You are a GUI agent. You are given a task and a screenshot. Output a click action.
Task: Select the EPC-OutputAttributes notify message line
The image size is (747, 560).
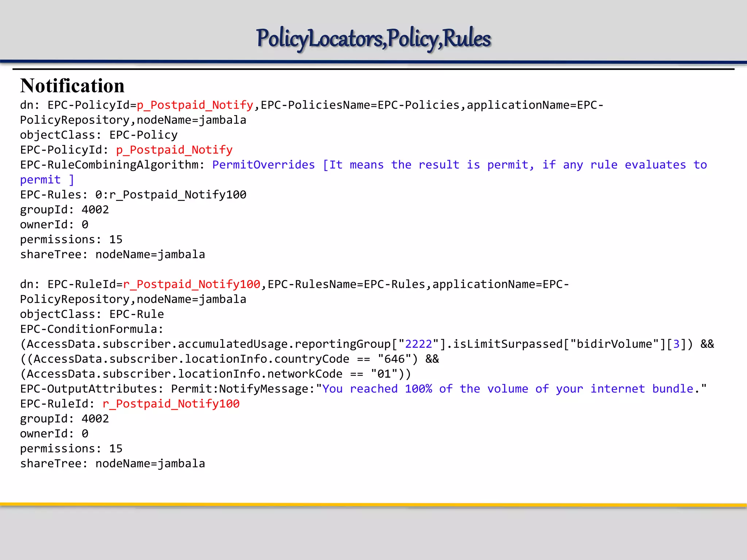tap(363, 389)
